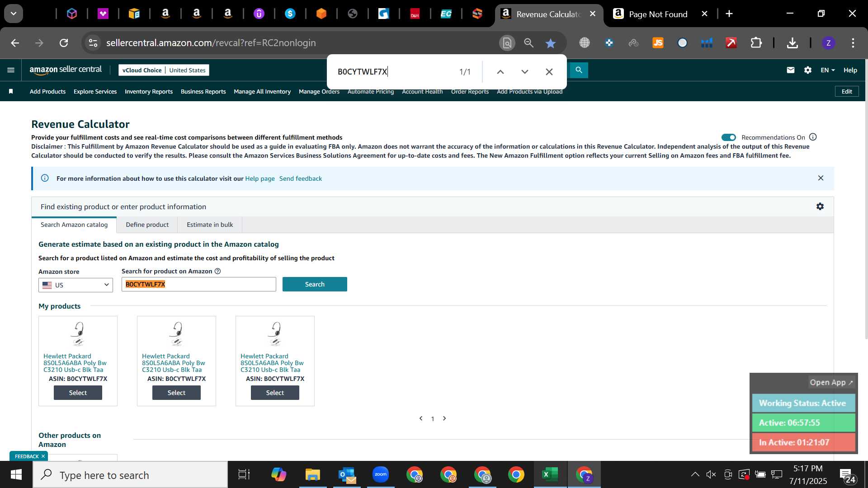Open Outlook from the taskbar

(347, 475)
